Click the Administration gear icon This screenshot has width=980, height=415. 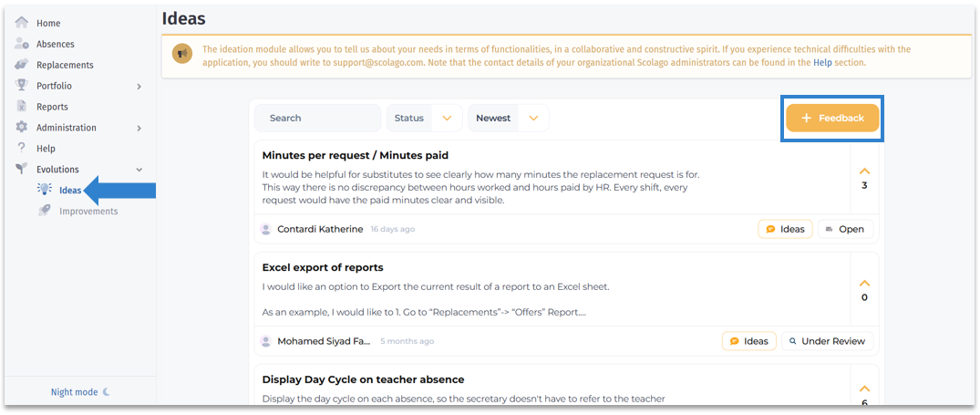[x=21, y=127]
